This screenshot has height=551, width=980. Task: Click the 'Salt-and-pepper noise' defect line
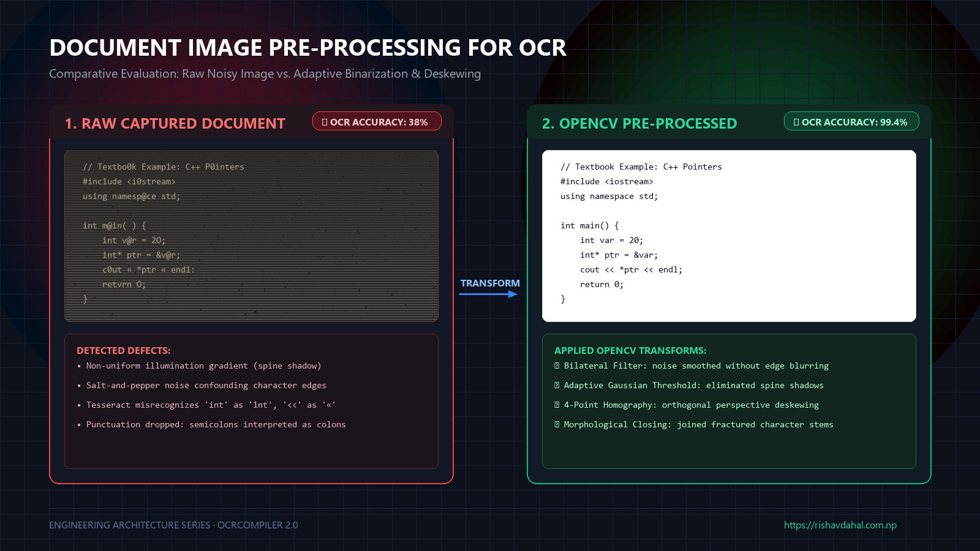(202, 385)
